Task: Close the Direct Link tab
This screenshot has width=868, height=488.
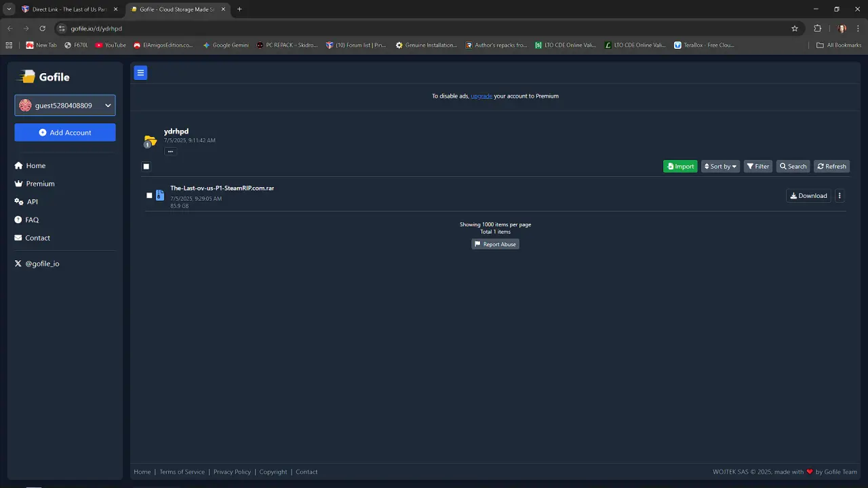Action: [115, 9]
